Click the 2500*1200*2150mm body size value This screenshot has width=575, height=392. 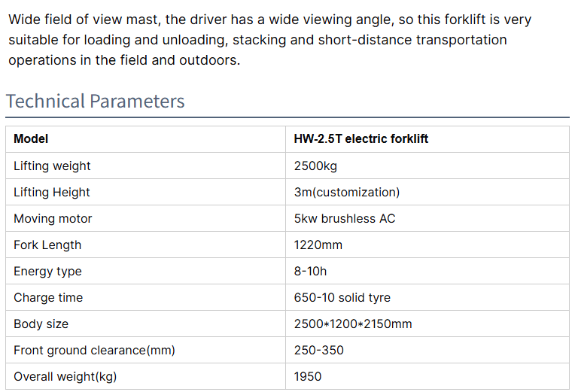tap(353, 324)
